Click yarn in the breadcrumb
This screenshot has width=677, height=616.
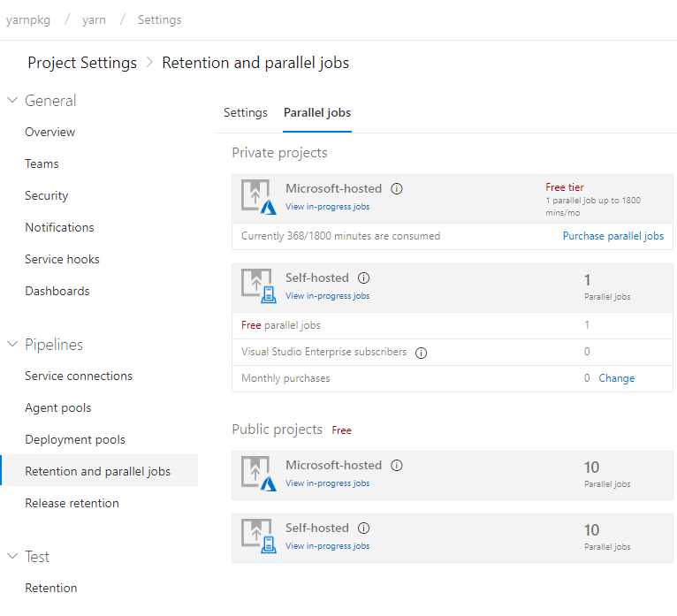point(94,20)
